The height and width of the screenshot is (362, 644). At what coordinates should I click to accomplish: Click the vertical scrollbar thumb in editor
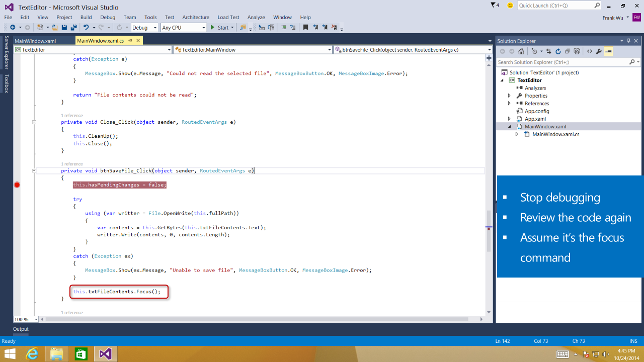point(489,231)
